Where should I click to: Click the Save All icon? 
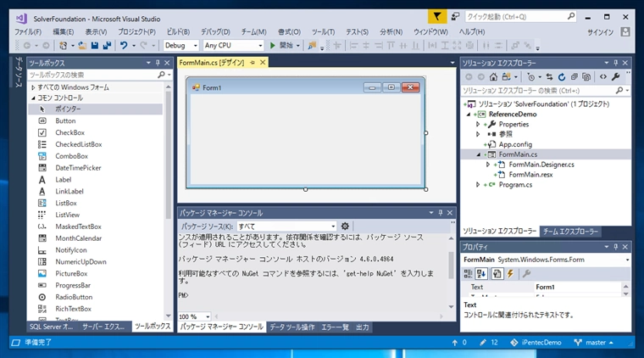(108, 45)
